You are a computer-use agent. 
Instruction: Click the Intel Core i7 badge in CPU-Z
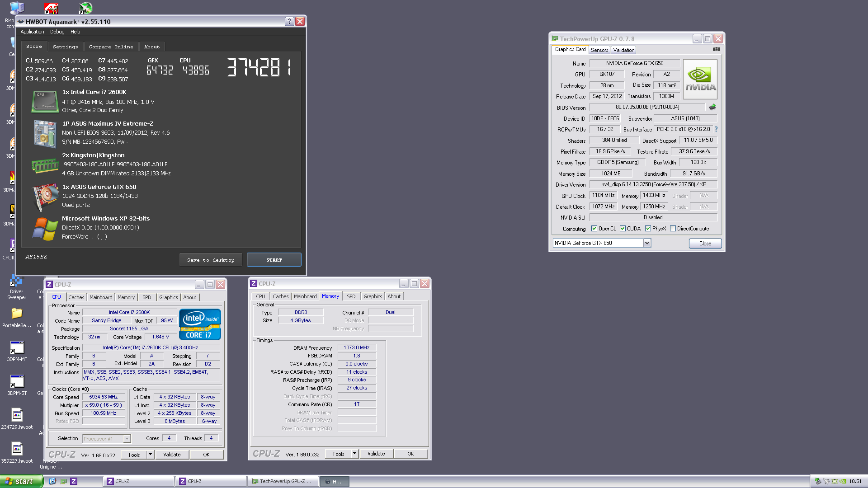pyautogui.click(x=200, y=324)
